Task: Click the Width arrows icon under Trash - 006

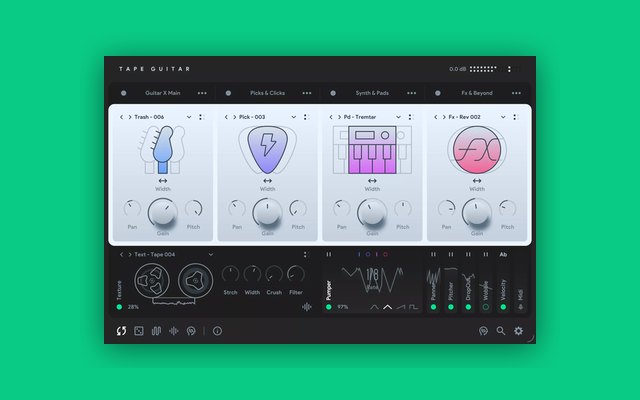Action: pyautogui.click(x=162, y=180)
